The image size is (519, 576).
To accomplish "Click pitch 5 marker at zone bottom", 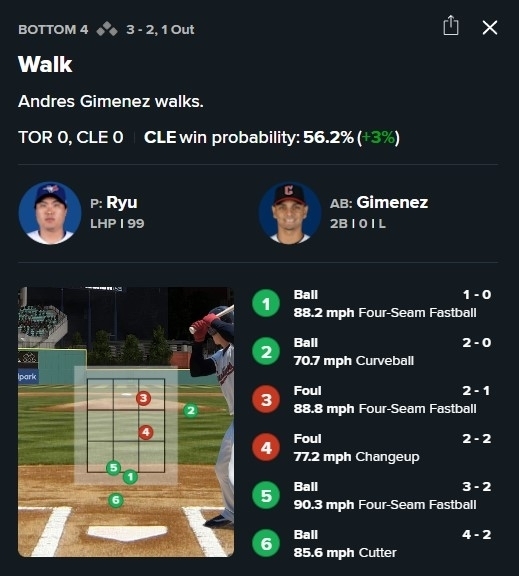I will pyautogui.click(x=113, y=468).
